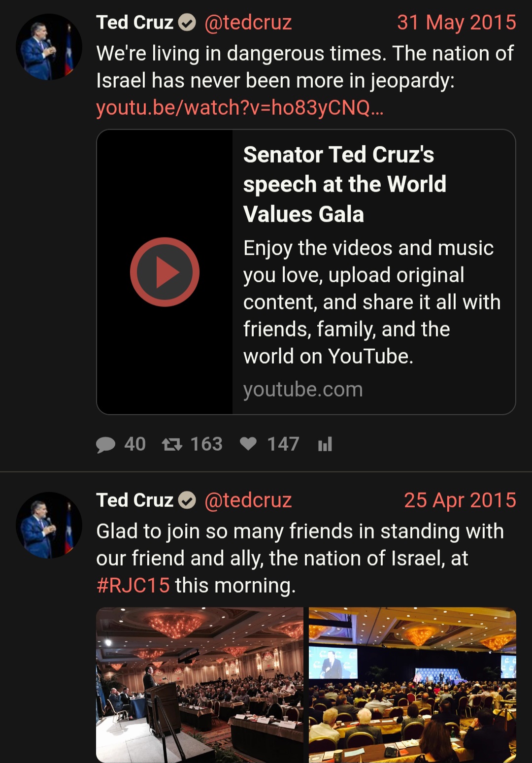The height and width of the screenshot is (763, 532).
Task: Open the verified badge on second tweet
Action: coord(187,500)
